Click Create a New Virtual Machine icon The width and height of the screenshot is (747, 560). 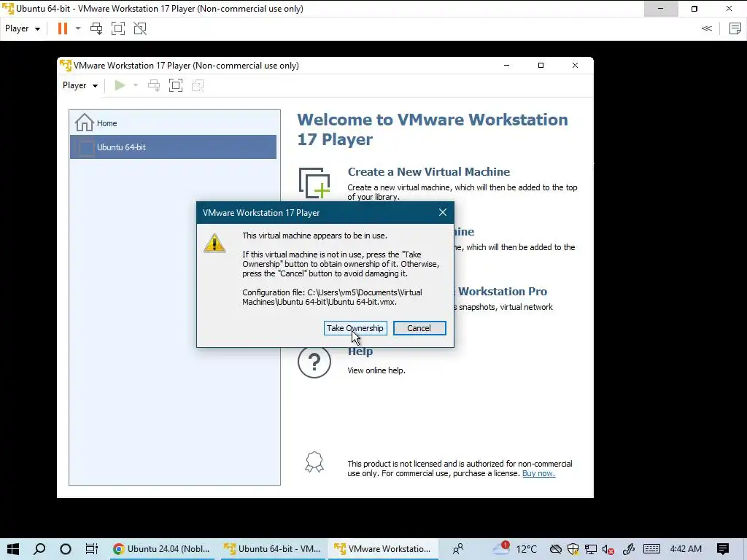(314, 183)
